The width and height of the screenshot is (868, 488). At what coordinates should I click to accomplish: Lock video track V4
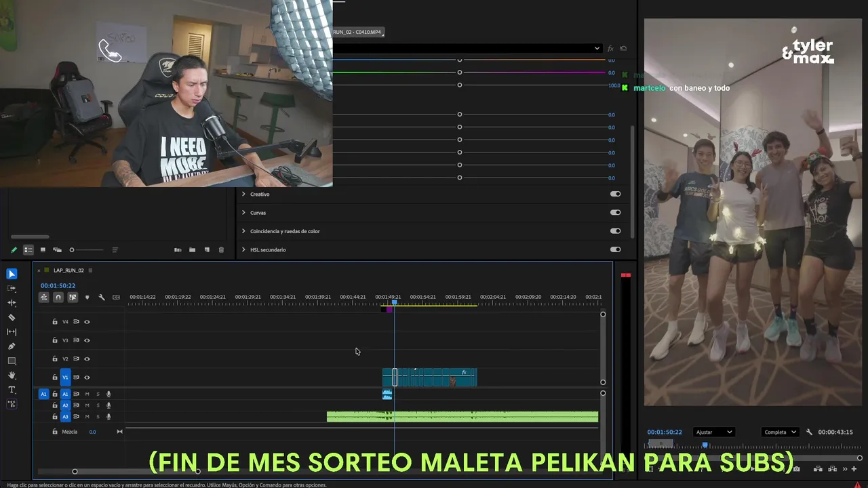pos(55,322)
